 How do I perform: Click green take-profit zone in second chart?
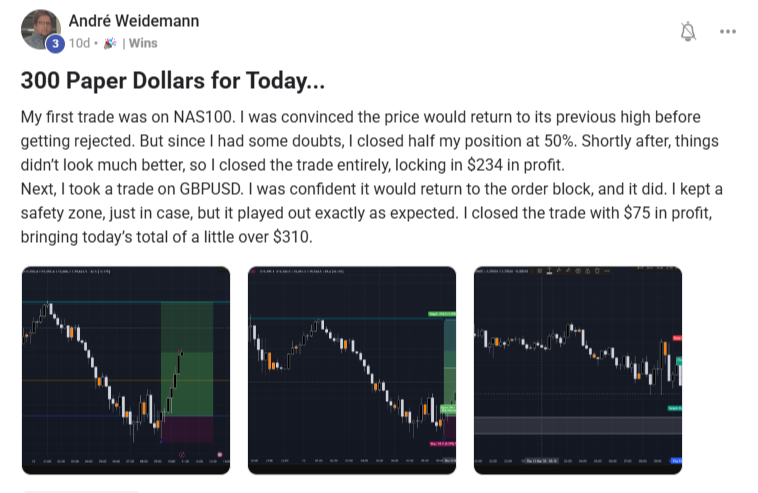point(450,360)
